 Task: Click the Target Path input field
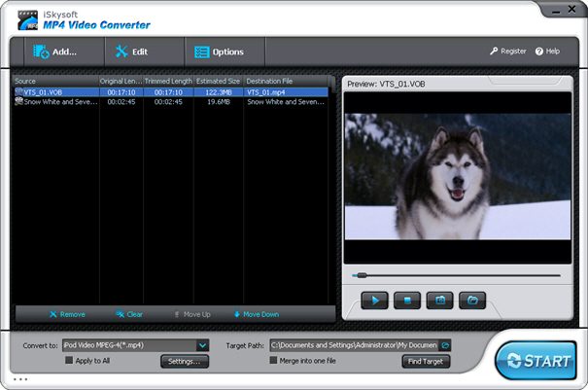click(355, 345)
